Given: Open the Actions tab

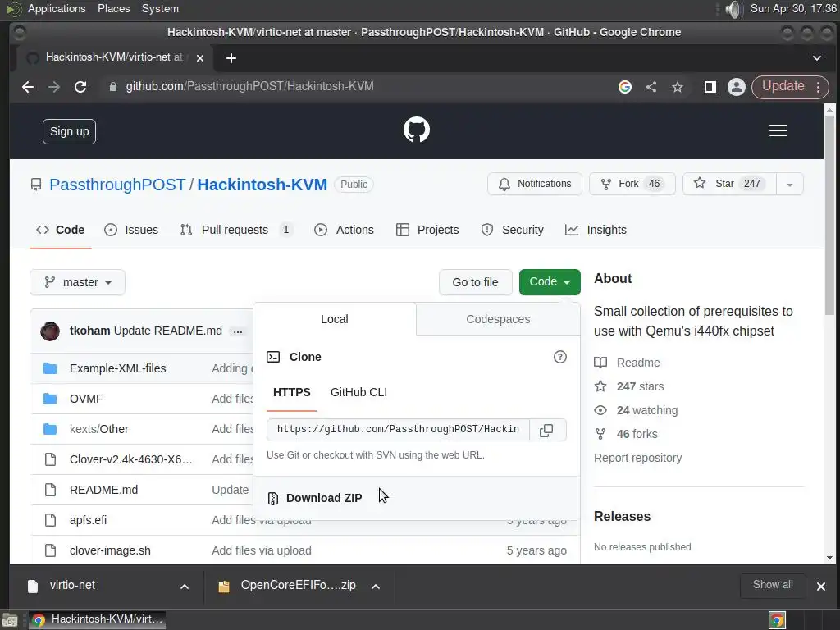Looking at the screenshot, I should pyautogui.click(x=344, y=230).
